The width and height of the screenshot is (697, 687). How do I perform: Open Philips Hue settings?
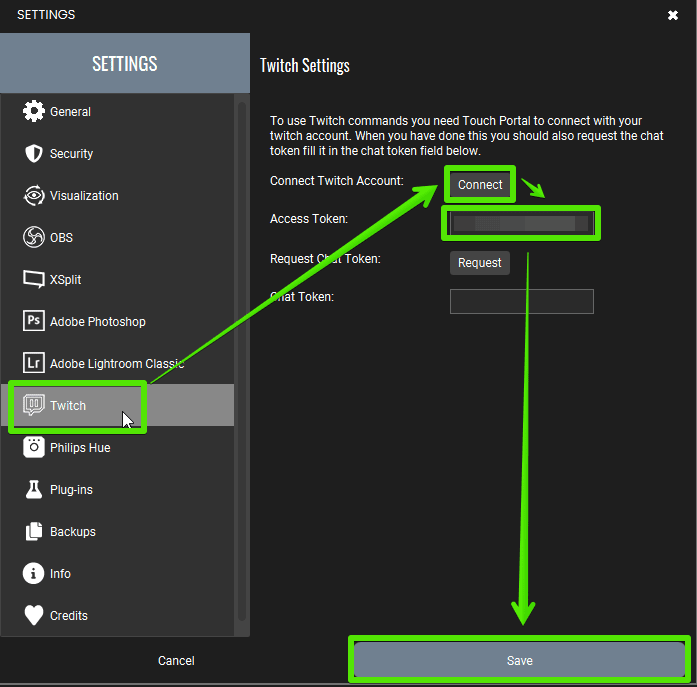click(117, 447)
